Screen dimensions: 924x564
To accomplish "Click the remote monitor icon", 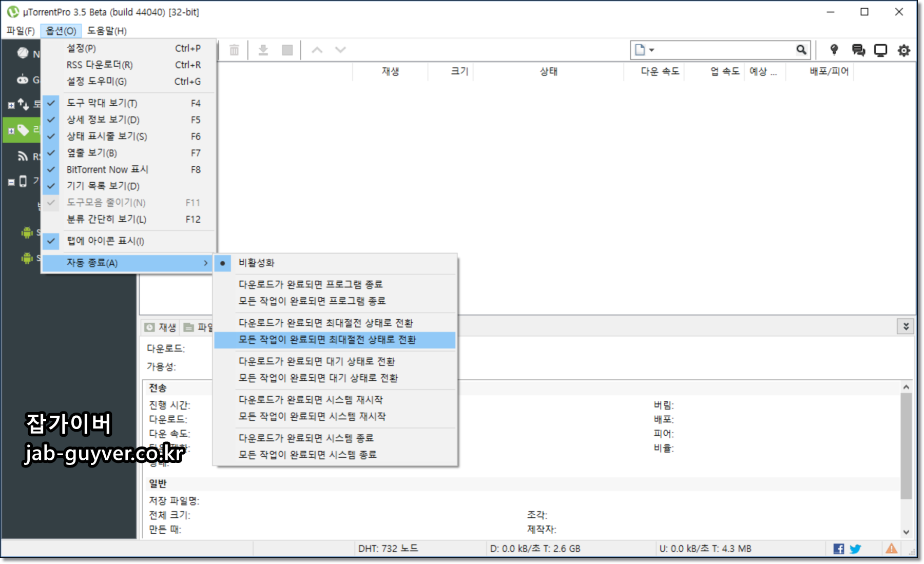I will pyautogui.click(x=881, y=50).
